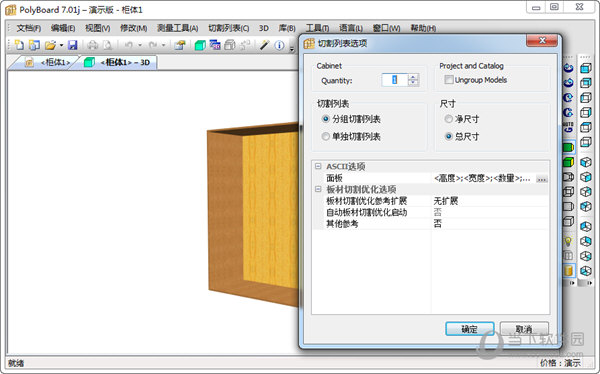Open the Redo history dropdown arrow
Viewport: 600px width, 374px height.
pos(163,46)
